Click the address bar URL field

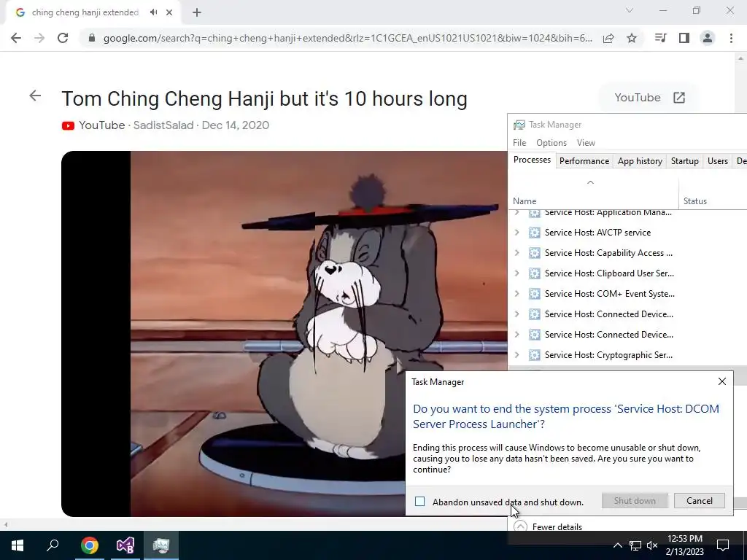[348, 38]
